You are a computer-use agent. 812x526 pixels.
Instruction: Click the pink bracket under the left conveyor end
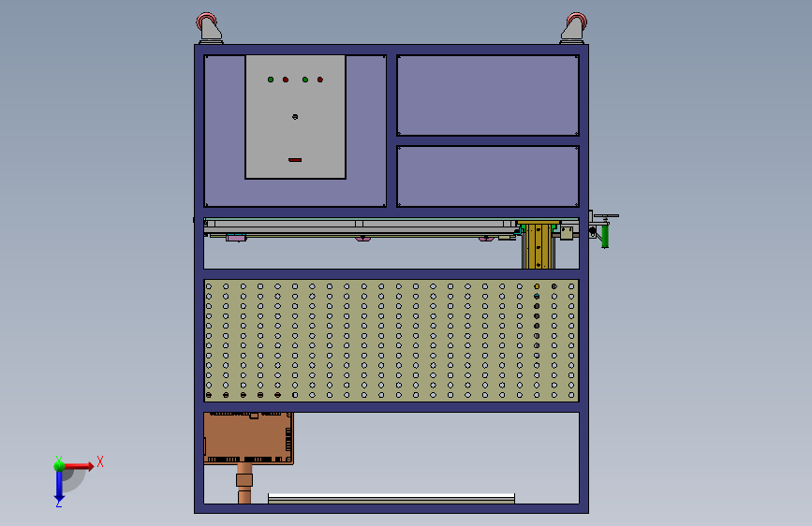pyautogui.click(x=236, y=238)
